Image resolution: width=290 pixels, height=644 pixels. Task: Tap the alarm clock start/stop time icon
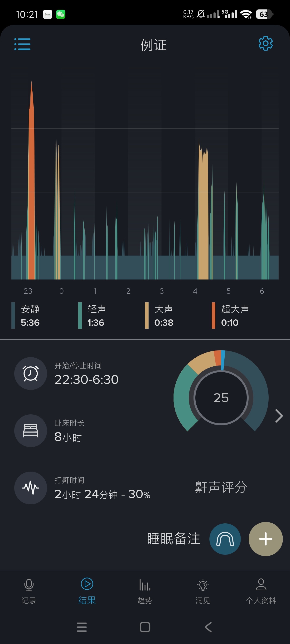click(x=30, y=374)
